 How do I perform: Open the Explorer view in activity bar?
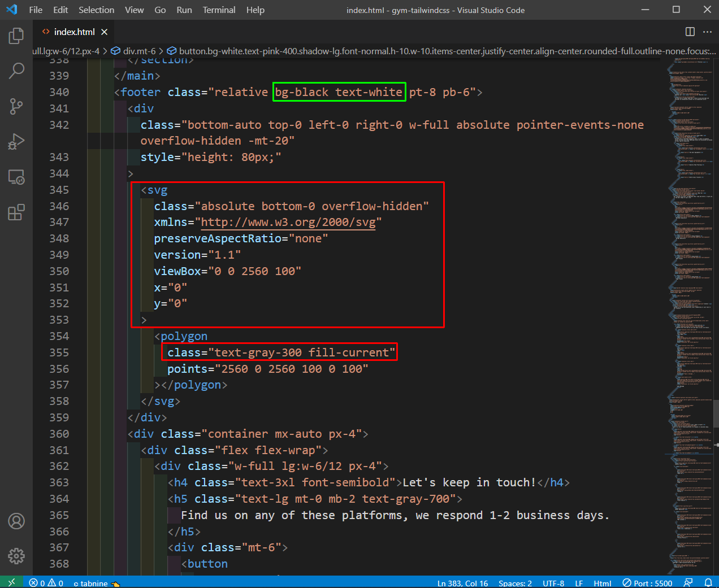(16, 36)
